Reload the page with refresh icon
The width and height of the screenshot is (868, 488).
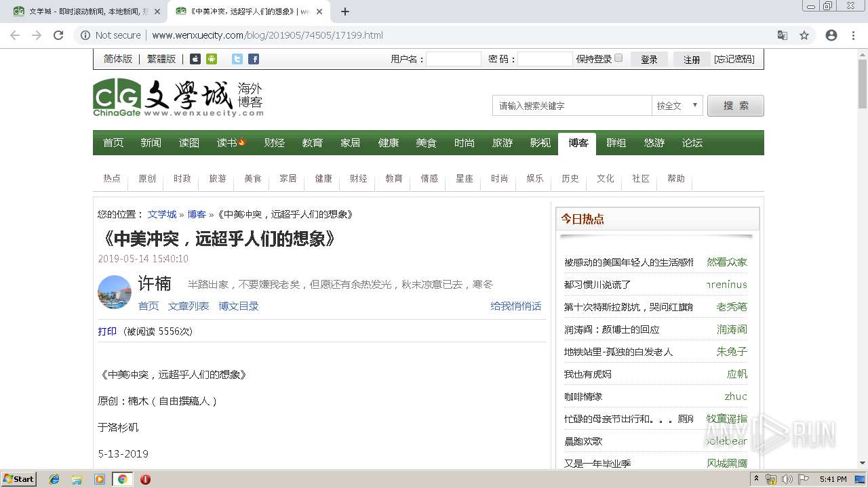point(58,35)
